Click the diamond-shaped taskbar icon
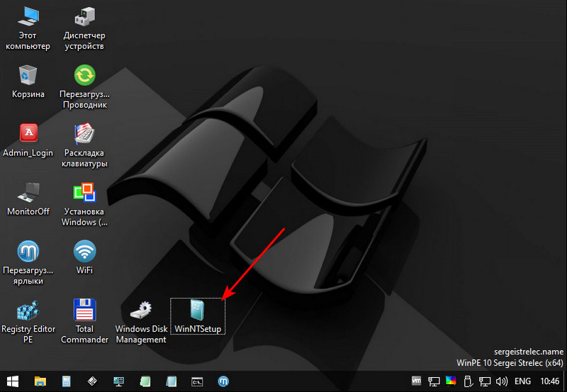Screen dimensions: 567x392 [92, 381]
